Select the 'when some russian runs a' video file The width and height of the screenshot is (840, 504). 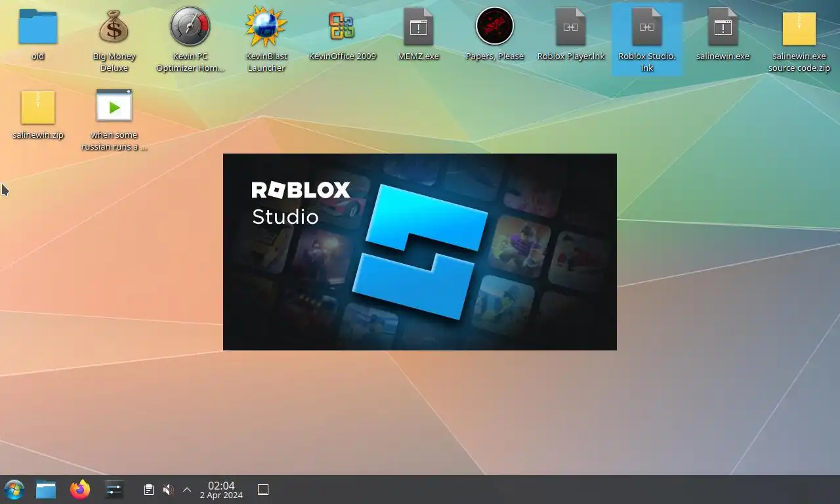click(114, 106)
